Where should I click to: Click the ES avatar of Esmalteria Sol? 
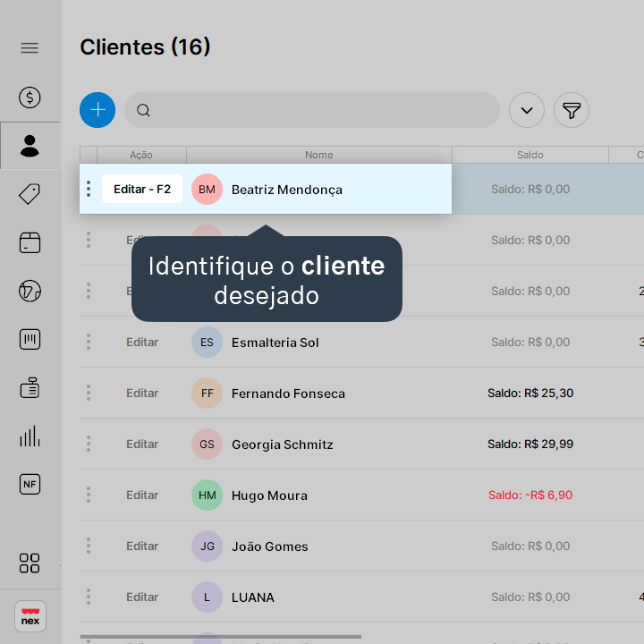pos(207,342)
